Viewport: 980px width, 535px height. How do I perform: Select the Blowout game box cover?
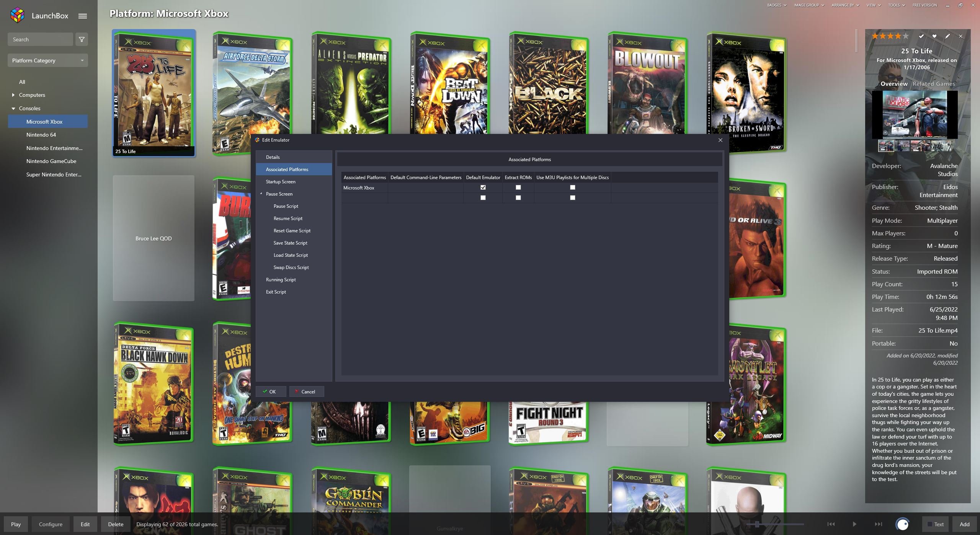coord(647,83)
